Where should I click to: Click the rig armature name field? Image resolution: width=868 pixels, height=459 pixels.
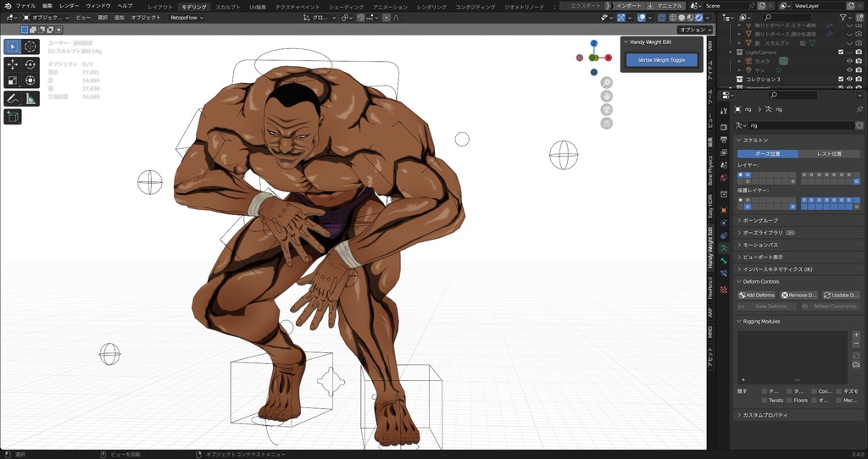pyautogui.click(x=800, y=125)
